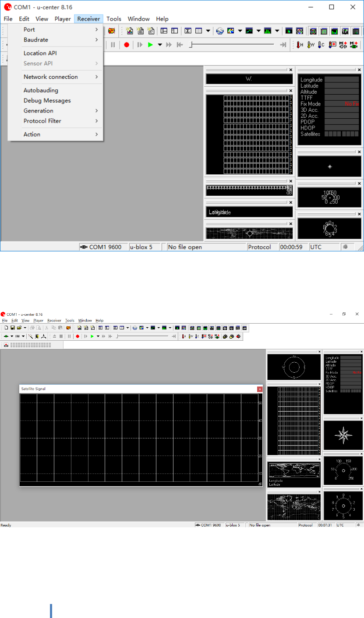
Task: Open the Generation submenu
Action: click(56, 110)
